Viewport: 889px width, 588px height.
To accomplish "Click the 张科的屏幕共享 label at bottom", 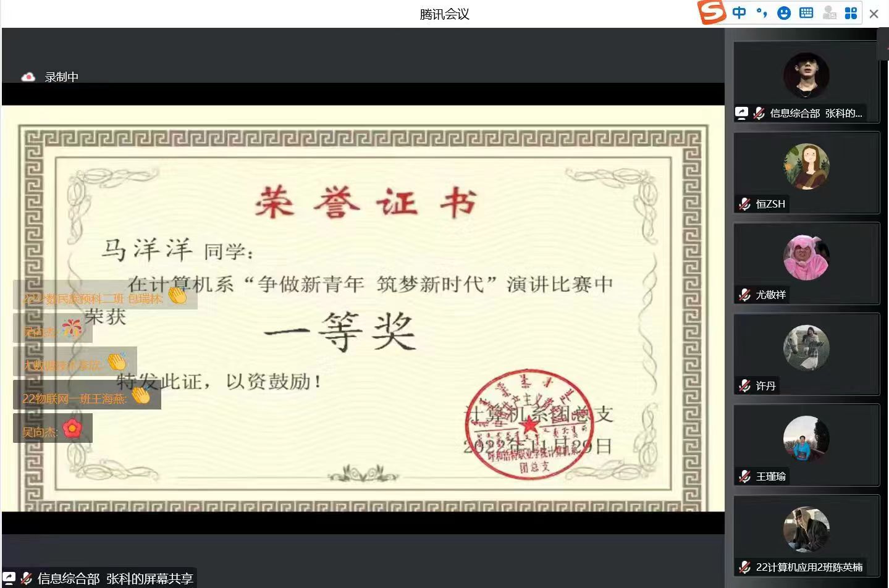I will pyautogui.click(x=115, y=579).
